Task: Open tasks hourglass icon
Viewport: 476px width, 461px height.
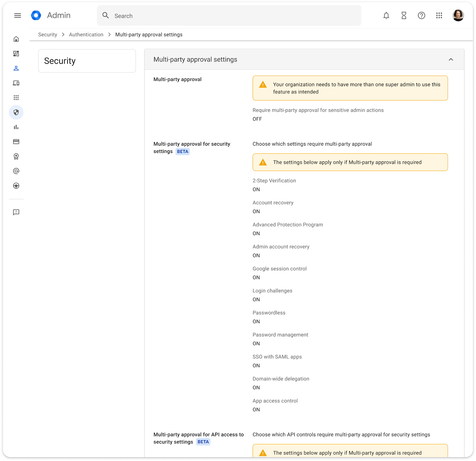Action: [404, 15]
